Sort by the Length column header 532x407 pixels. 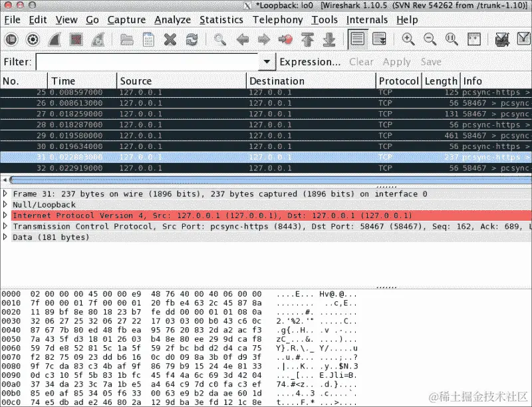pyautogui.click(x=441, y=81)
